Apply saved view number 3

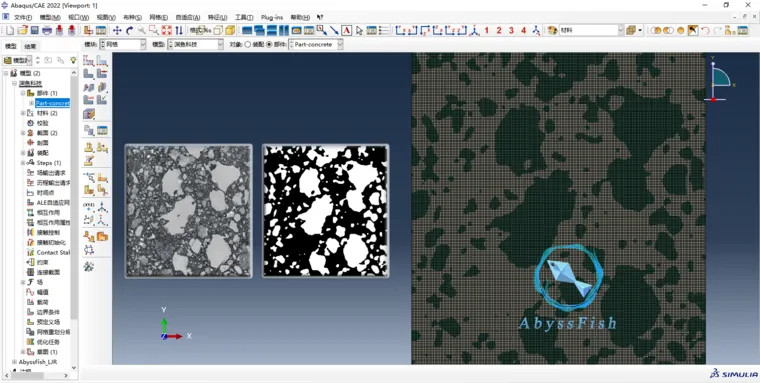[x=511, y=30]
